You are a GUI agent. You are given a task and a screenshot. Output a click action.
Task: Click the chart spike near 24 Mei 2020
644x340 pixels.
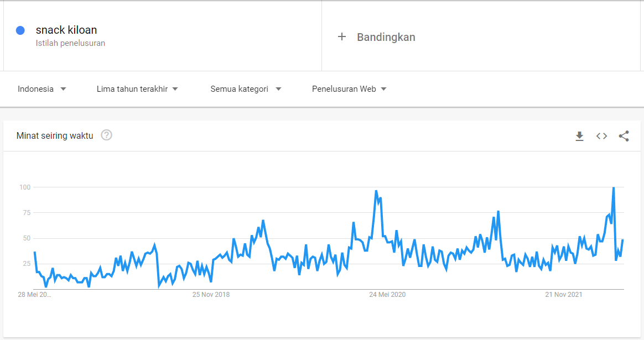point(376,192)
